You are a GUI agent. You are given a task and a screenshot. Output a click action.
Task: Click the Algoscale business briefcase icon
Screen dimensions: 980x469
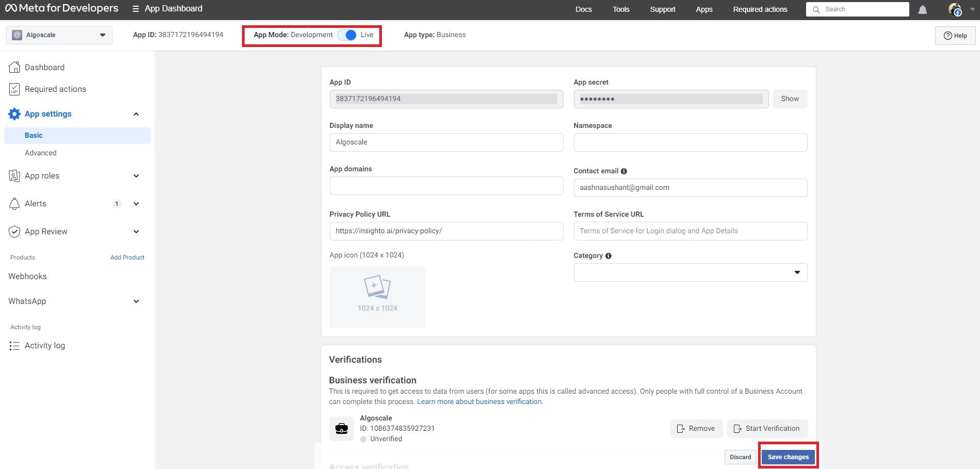tap(342, 428)
